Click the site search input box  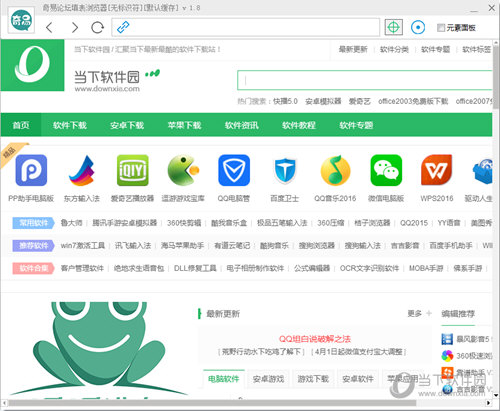(x=365, y=80)
